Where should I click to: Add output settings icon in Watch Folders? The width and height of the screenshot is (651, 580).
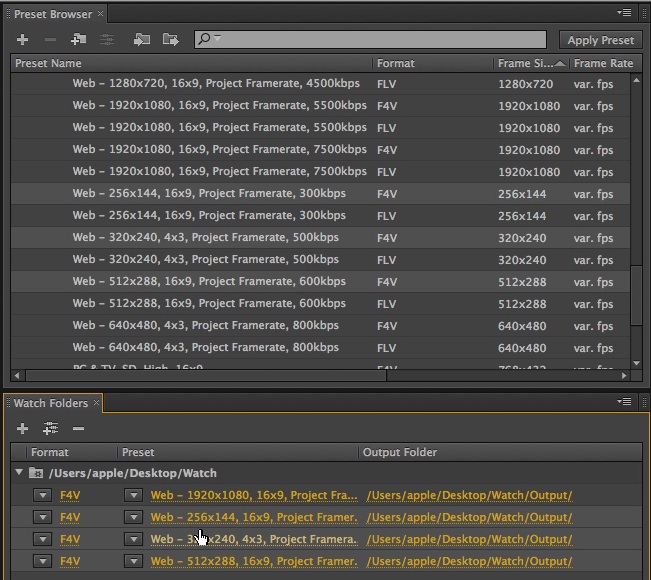[x=50, y=428]
